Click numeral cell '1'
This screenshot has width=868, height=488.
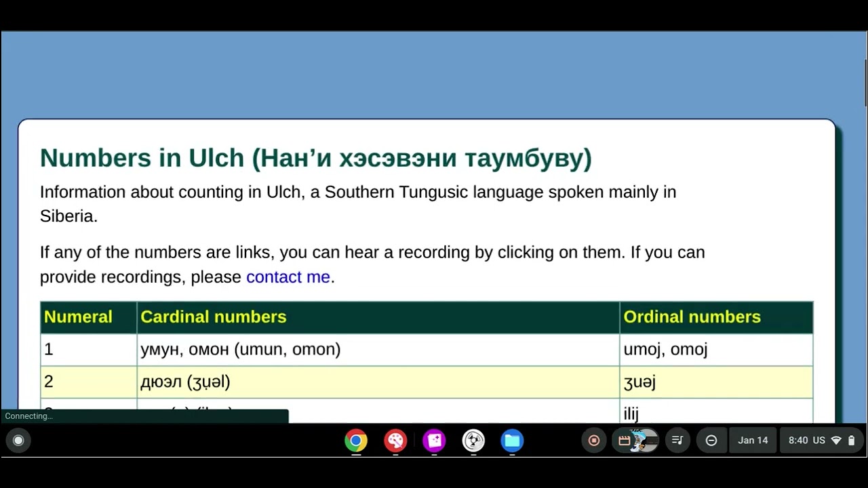pyautogui.click(x=89, y=350)
